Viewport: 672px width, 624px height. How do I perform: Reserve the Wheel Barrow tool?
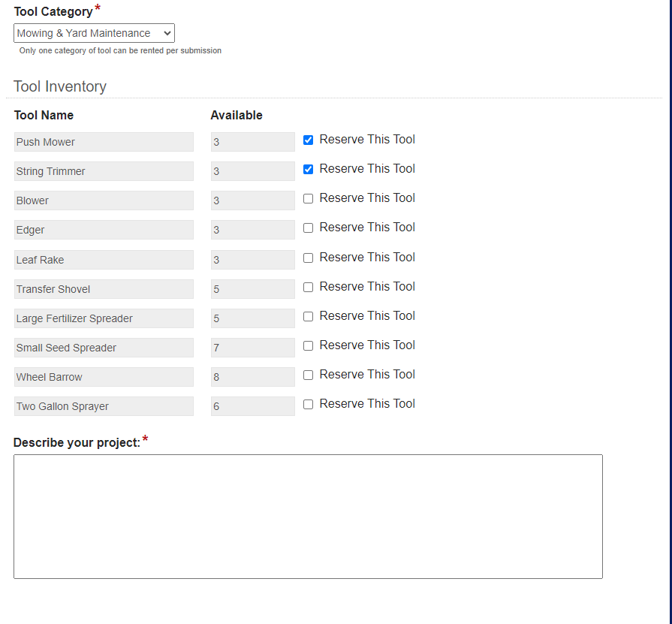[308, 375]
